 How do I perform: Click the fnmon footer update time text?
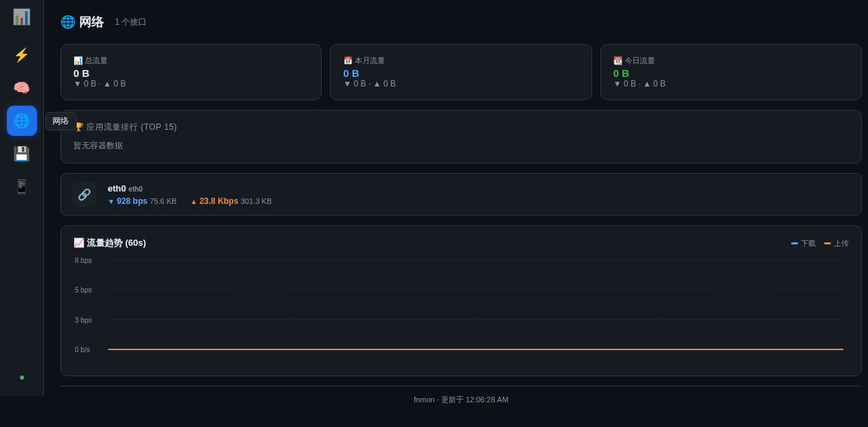(461, 400)
